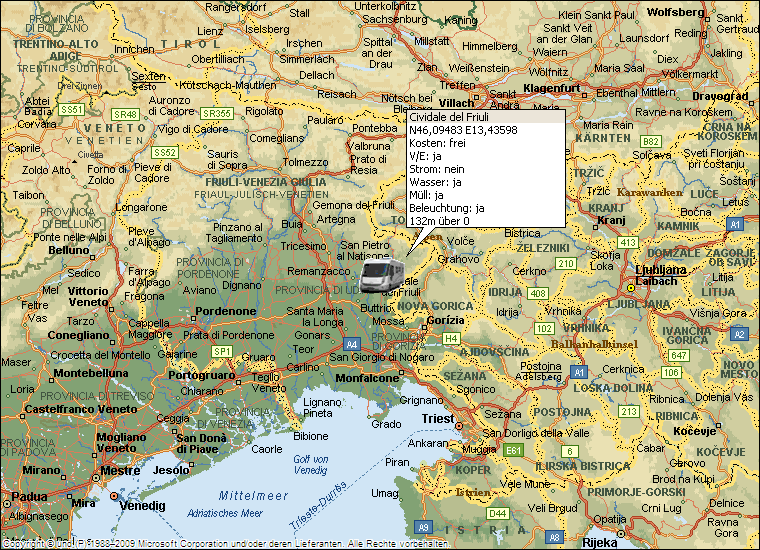Click the 413 road number shield

pos(628,242)
